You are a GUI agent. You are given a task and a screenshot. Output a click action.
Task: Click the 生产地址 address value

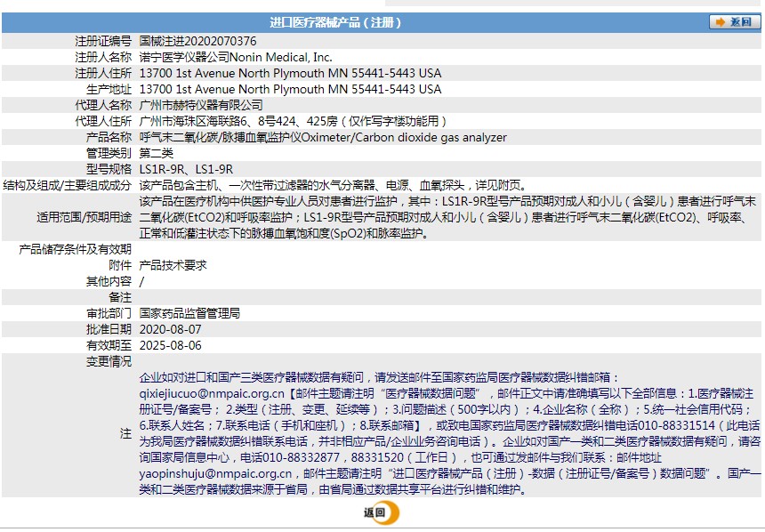click(x=290, y=89)
